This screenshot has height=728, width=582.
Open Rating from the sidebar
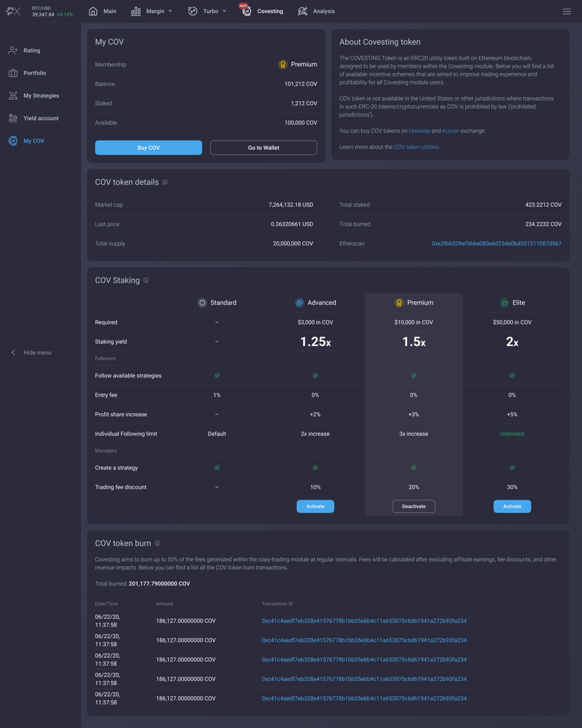pos(32,50)
